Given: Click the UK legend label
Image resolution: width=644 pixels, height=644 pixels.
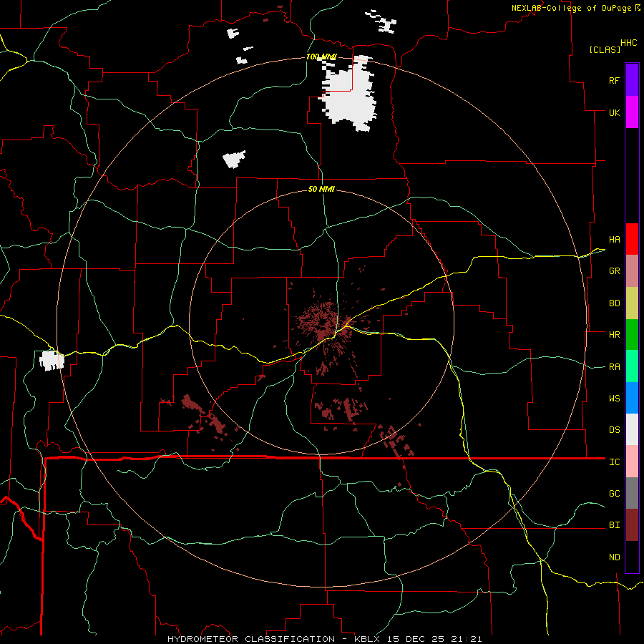Looking at the screenshot, I should pos(614,112).
